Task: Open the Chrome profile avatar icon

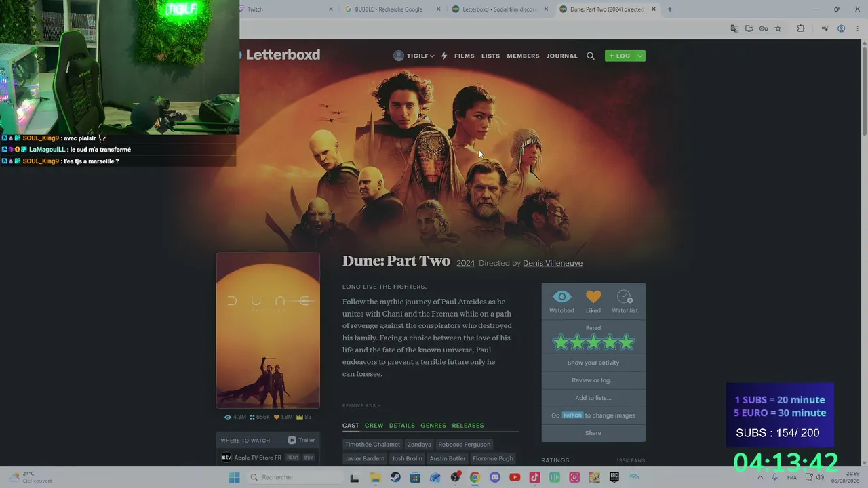Action: 841,28
